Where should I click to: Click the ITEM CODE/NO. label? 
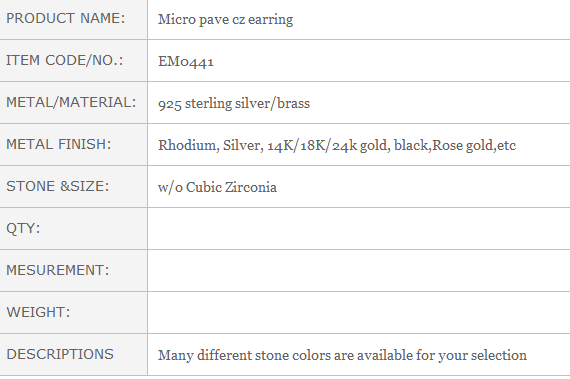(x=65, y=60)
